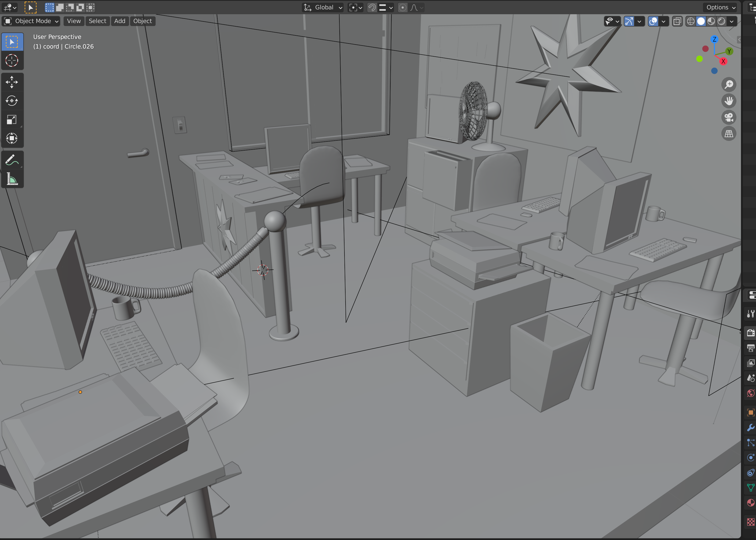This screenshot has height=540, width=756.
Task: Select the Scale tool
Action: 12,120
